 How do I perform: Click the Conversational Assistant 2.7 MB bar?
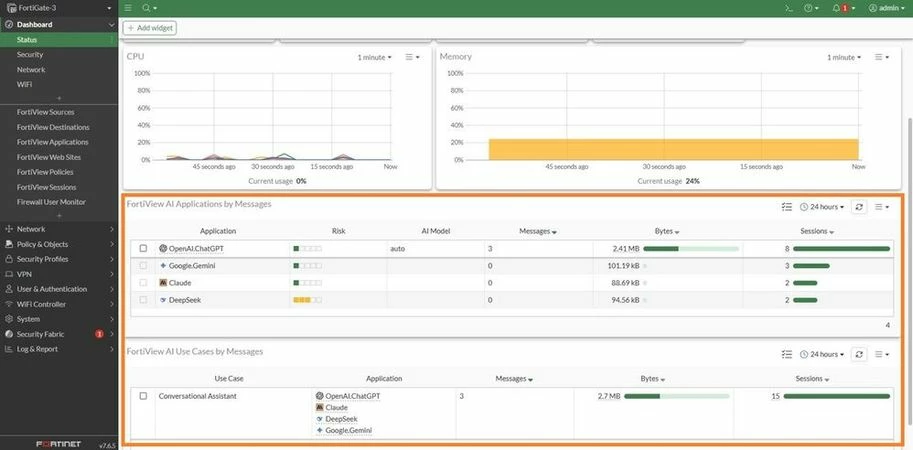click(677, 396)
